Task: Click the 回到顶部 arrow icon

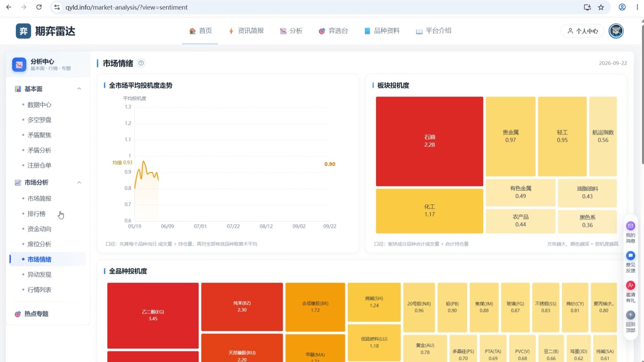Action: (630, 315)
